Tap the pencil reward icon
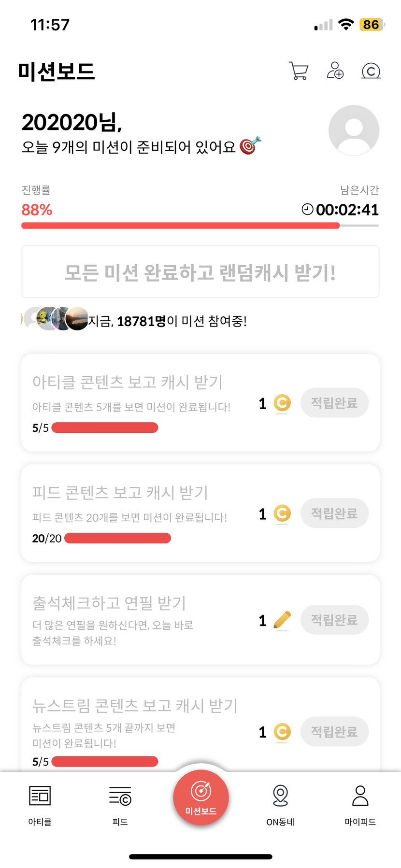401x868 pixels. (282, 620)
